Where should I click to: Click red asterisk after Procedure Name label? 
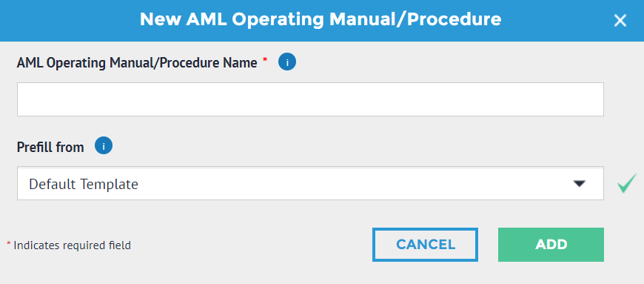[265, 61]
